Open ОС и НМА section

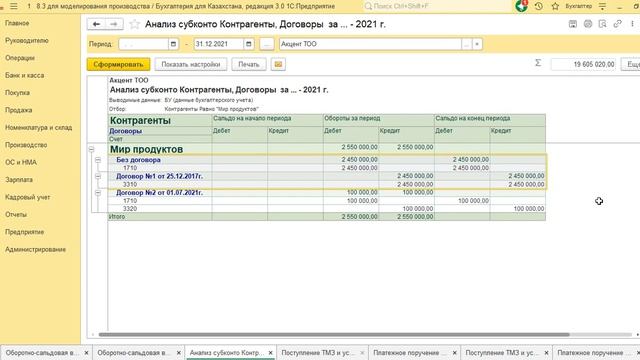[x=21, y=162]
